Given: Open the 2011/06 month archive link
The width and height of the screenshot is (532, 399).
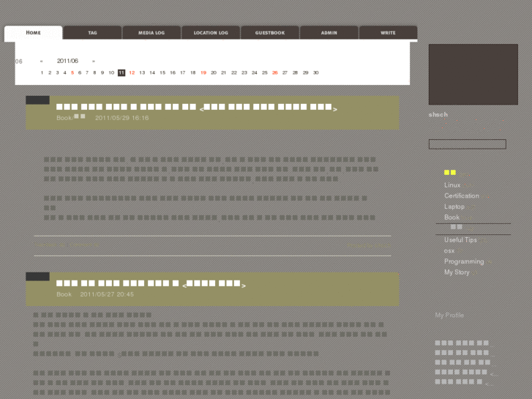Looking at the screenshot, I should [67, 61].
